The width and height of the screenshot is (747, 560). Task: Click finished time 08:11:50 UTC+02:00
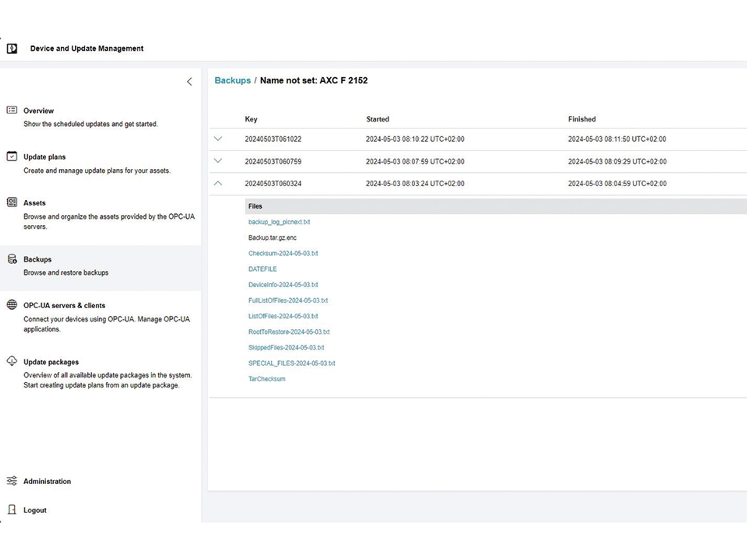(x=617, y=139)
